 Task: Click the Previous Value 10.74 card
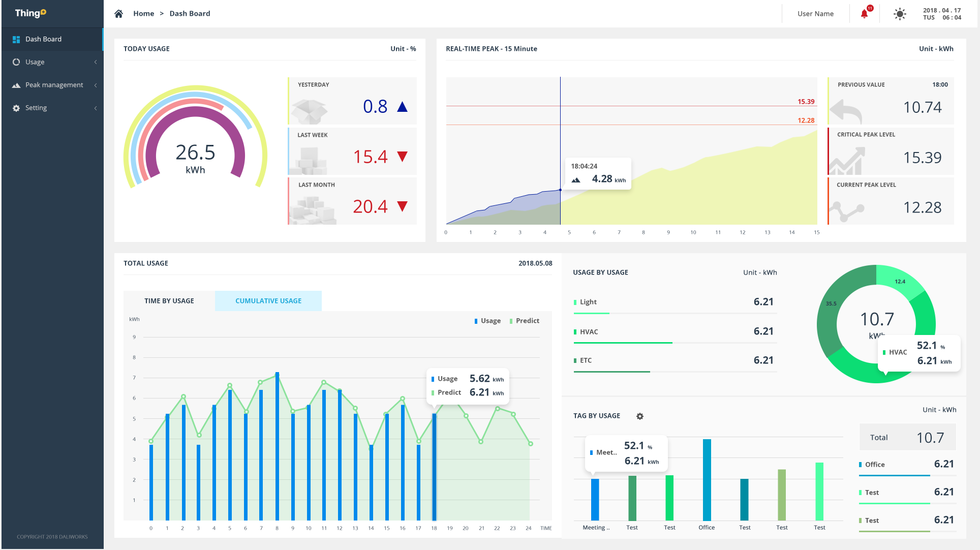891,101
